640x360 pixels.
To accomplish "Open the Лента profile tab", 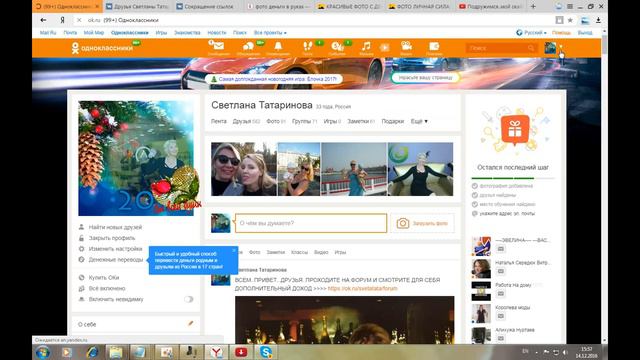I will point(219,121).
